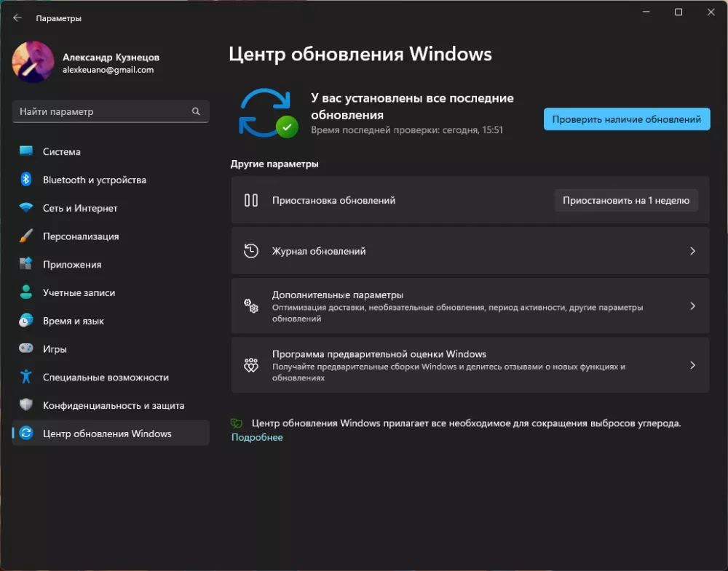Click the Wi-Fi network icon in sidebar

(26, 208)
